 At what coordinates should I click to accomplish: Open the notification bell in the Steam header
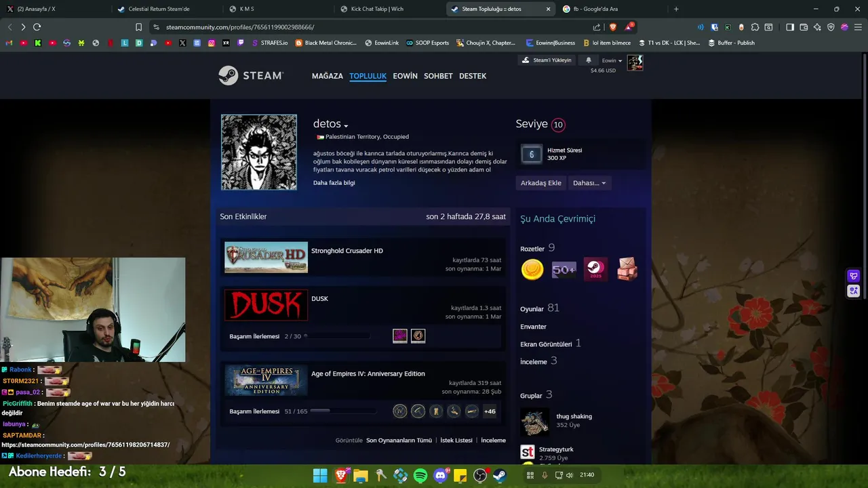coord(589,60)
